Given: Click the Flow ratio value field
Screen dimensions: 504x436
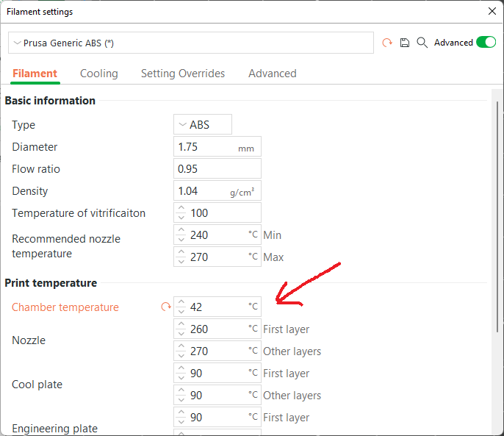Looking at the screenshot, I should [217, 169].
